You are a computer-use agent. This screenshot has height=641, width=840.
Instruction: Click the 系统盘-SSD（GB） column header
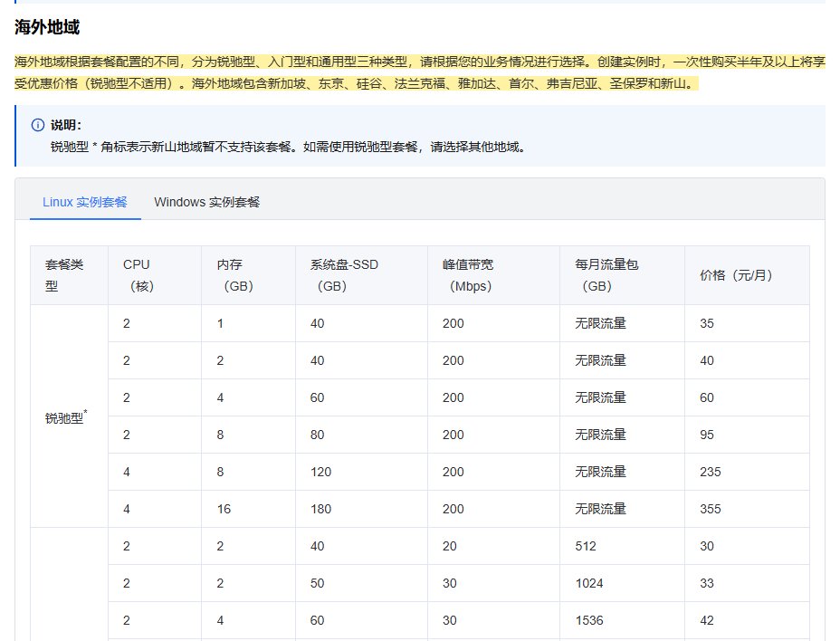361,275
